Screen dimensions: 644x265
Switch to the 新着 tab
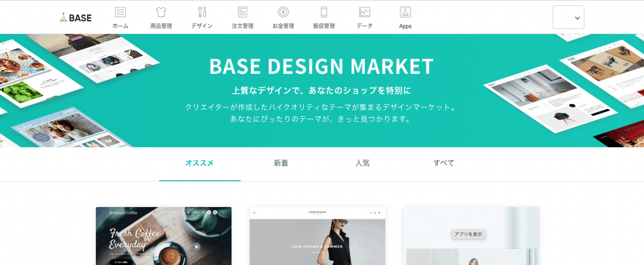pos(281,163)
